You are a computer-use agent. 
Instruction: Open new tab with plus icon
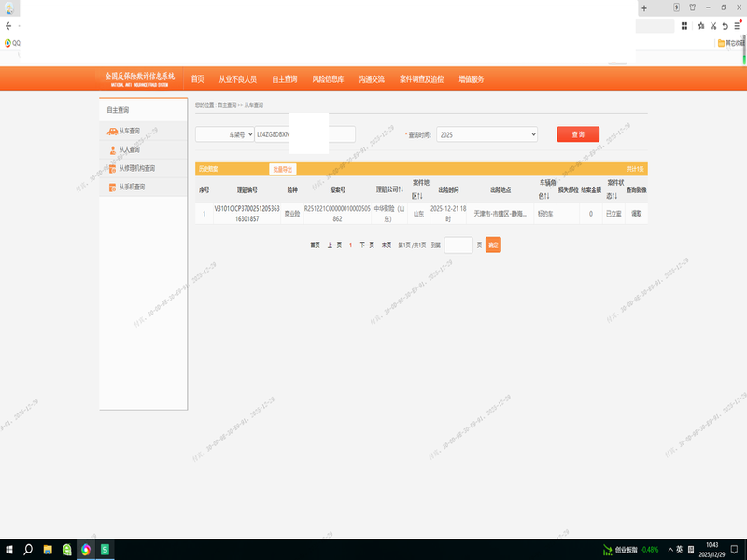(x=643, y=7)
